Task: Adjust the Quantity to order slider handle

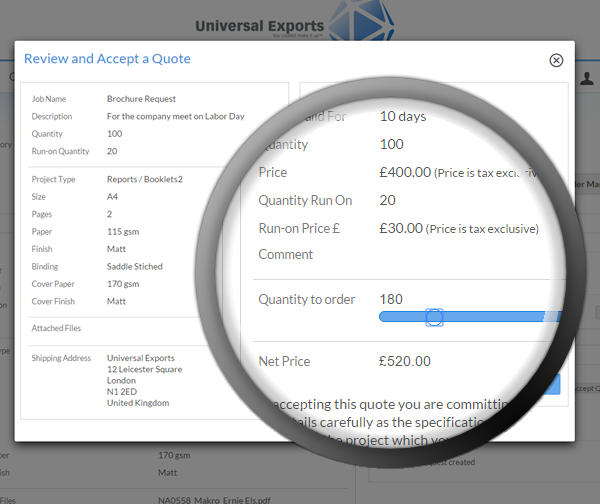Action: click(x=434, y=317)
